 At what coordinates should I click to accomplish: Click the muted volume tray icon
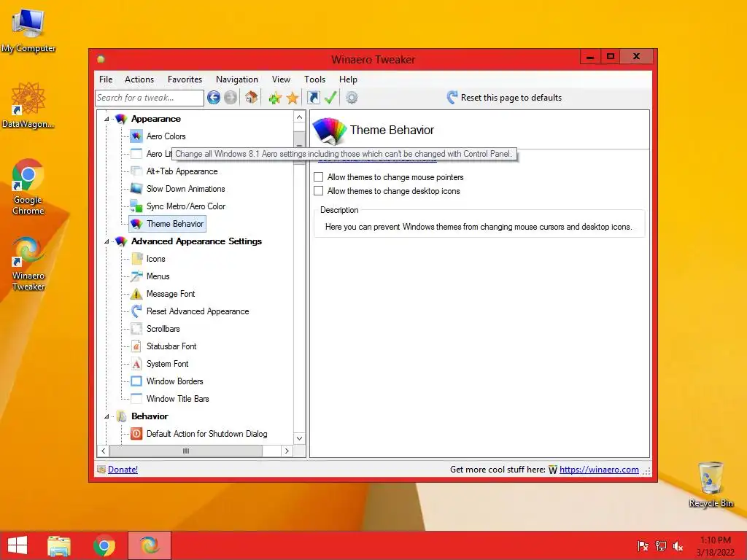tap(678, 546)
